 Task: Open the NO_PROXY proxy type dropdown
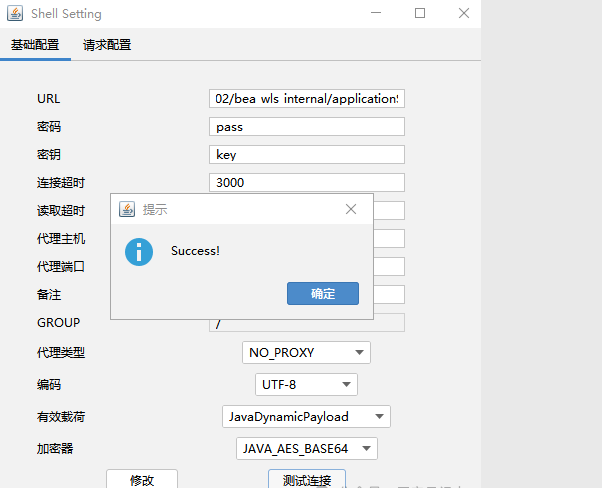(x=306, y=352)
